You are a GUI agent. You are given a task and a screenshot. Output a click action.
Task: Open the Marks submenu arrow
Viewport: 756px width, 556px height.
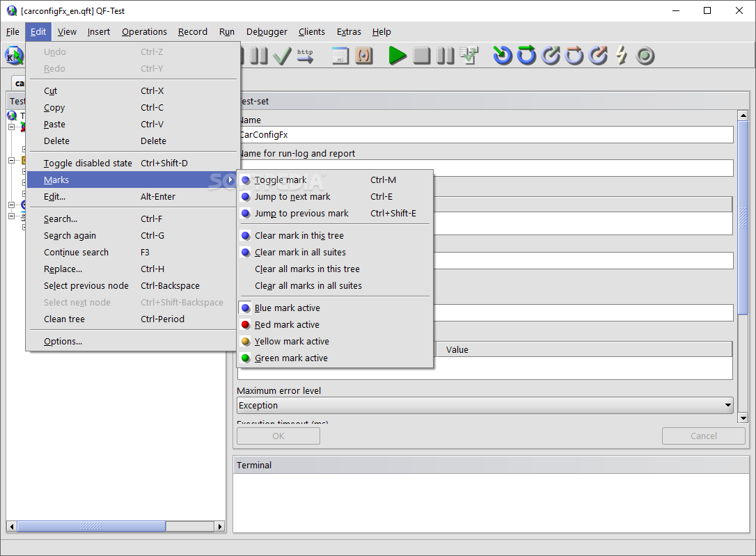coord(230,180)
